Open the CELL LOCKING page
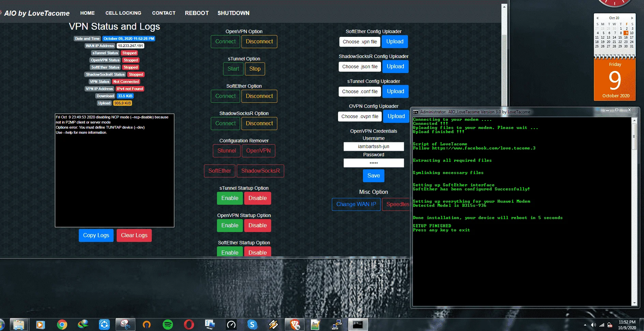 tap(123, 13)
